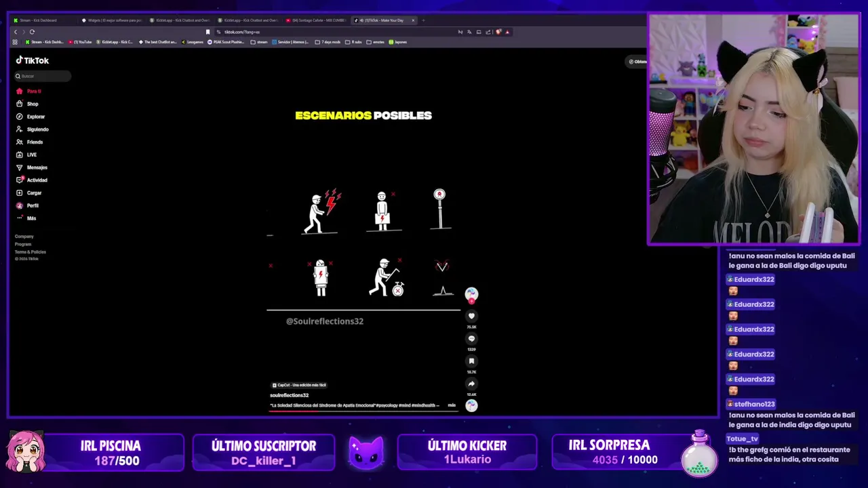Open the stream bookmarks folder
Screen dimensions: 868x488
click(259, 42)
